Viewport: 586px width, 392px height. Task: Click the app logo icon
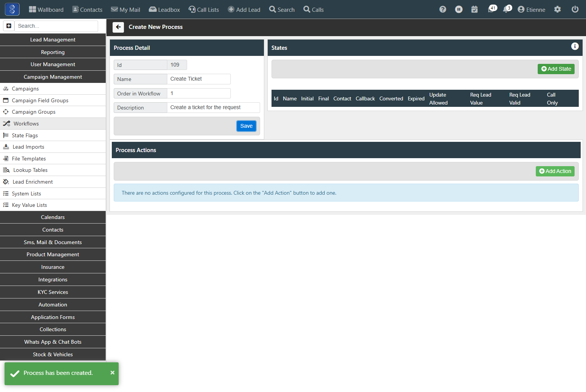[12, 9]
